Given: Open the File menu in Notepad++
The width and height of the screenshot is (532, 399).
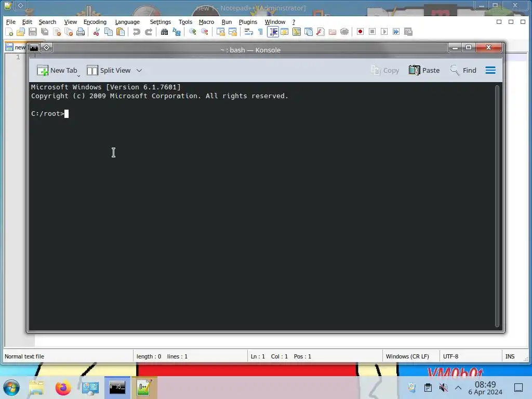Looking at the screenshot, I should [x=11, y=22].
